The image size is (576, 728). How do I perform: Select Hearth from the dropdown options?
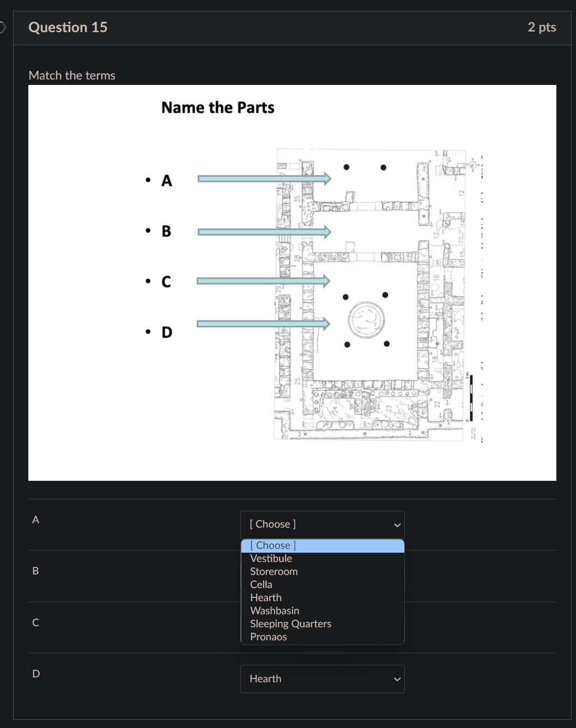(265, 597)
